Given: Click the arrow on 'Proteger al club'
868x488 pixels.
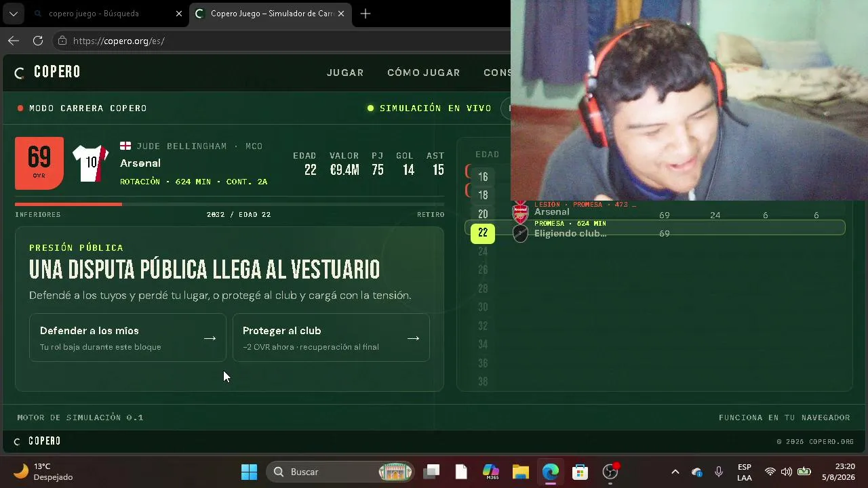Looking at the screenshot, I should point(414,338).
